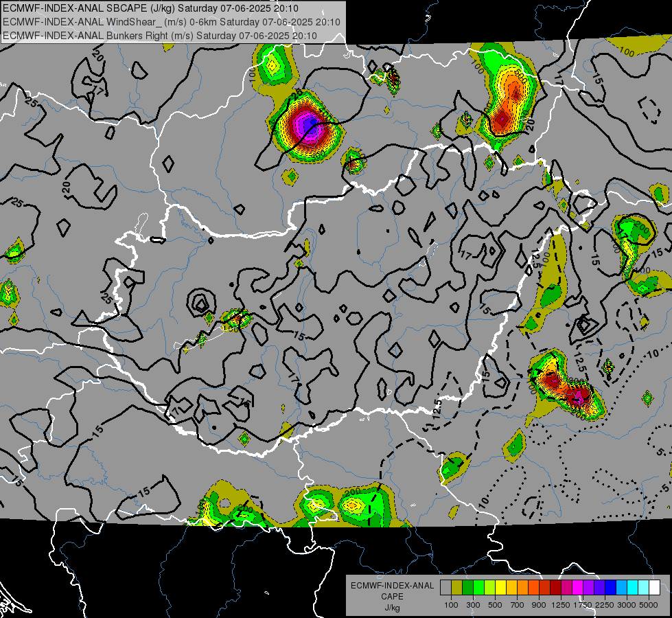Click the amber swatch left of 700
Screen dimensions: 672x618
511,588
